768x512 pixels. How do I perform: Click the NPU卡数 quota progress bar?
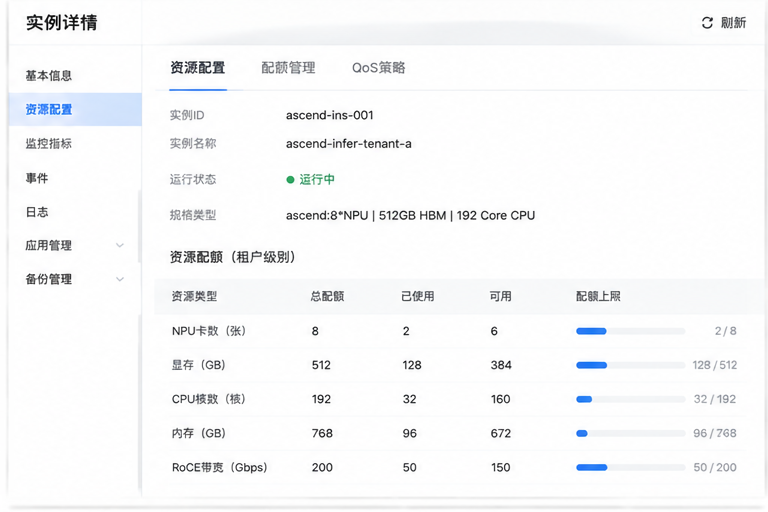[630, 331]
